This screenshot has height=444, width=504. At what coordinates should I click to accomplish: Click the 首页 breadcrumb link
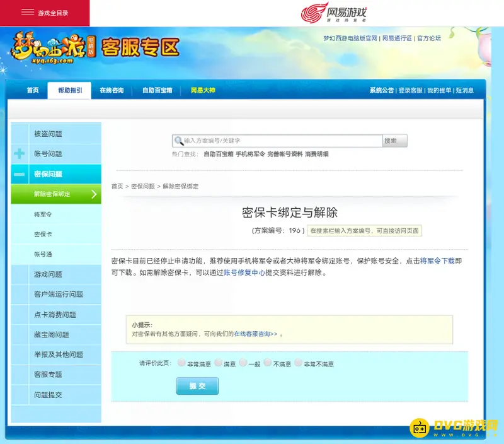117,186
